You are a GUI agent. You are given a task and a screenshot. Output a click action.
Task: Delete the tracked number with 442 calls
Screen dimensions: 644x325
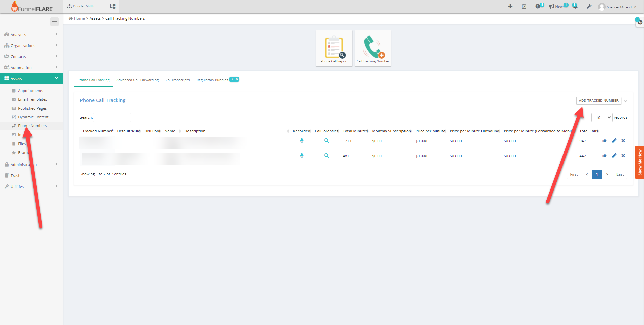click(623, 156)
